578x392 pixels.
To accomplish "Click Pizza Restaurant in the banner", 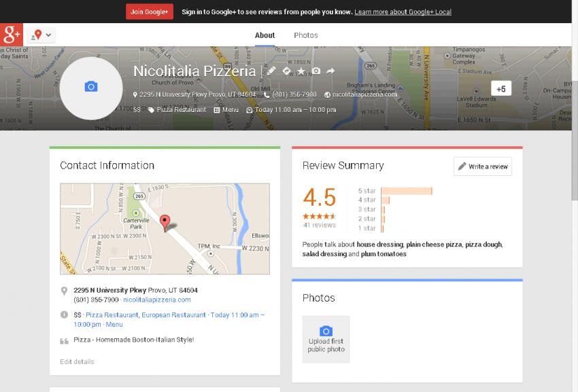I will point(182,110).
